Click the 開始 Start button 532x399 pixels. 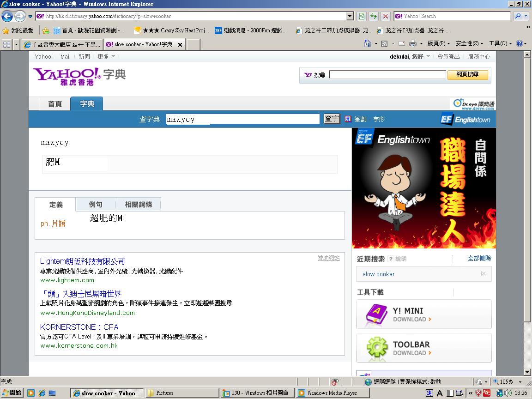12,393
